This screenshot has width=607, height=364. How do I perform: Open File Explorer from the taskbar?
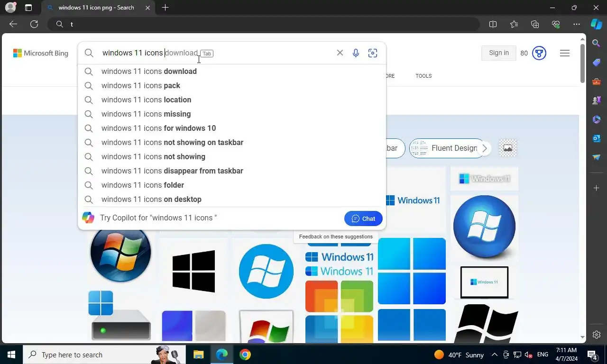tap(198, 355)
